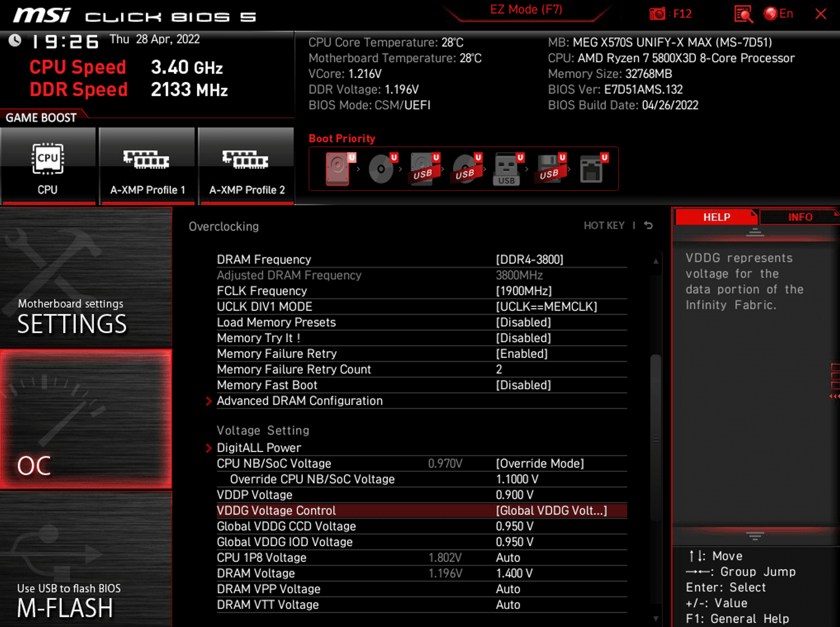The height and width of the screenshot is (627, 840).
Task: Select the USB hard disk boot icon
Action: [424, 168]
